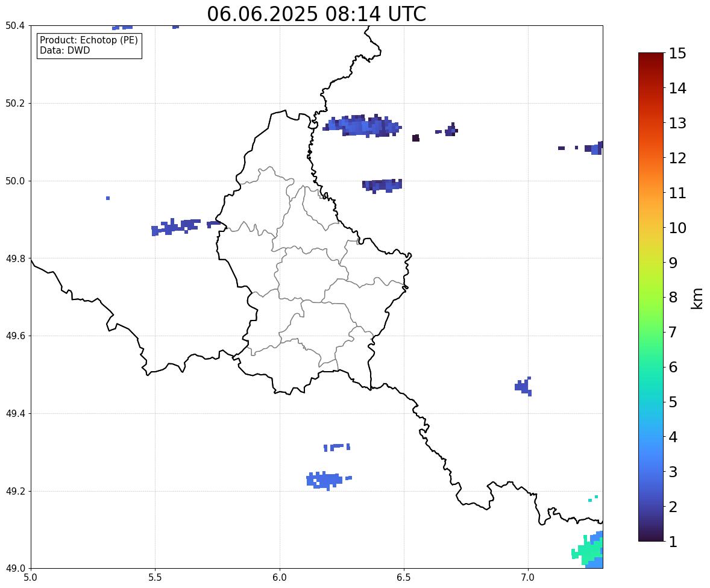Viewport: 710px width, 588px height.
Task: Click latitude axis label 49.8
Action: click(15, 258)
